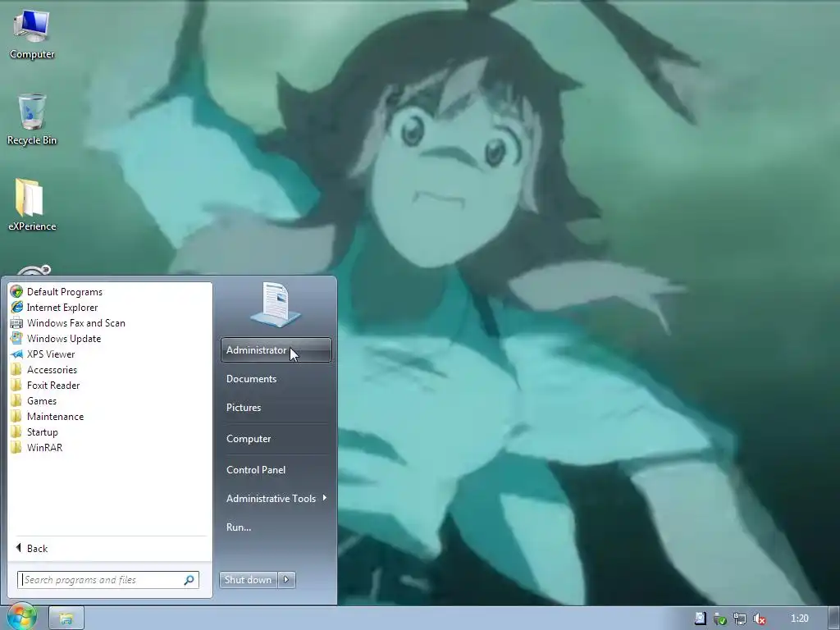Click the Shut down button
This screenshot has width=840, height=630.
249,580
